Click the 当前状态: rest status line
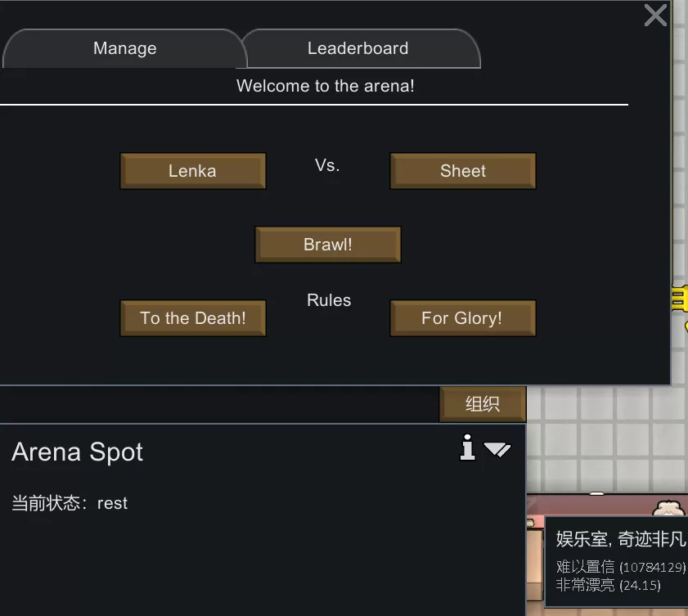Viewport: 688px width, 616px height. [x=70, y=503]
